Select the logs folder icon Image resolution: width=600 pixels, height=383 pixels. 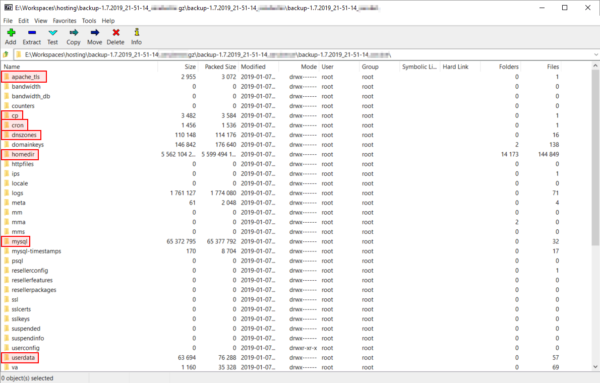click(7, 193)
